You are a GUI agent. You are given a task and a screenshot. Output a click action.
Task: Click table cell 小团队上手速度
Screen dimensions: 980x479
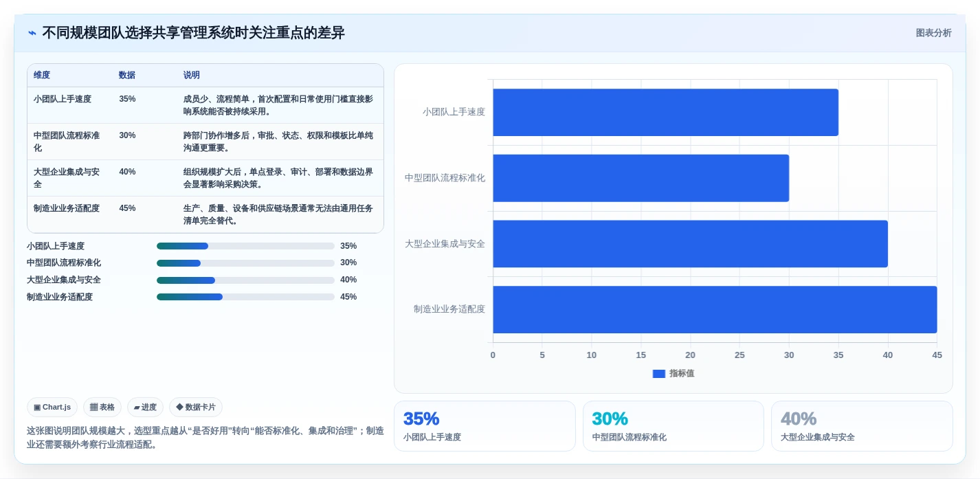(x=63, y=99)
